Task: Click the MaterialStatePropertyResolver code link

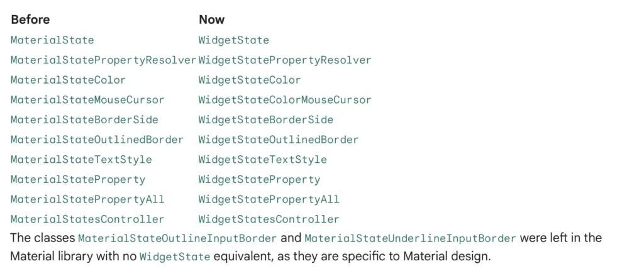Action: click(x=104, y=60)
